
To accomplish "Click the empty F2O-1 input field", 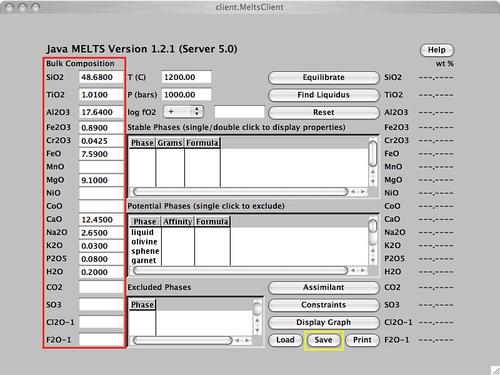I will tap(101, 340).
